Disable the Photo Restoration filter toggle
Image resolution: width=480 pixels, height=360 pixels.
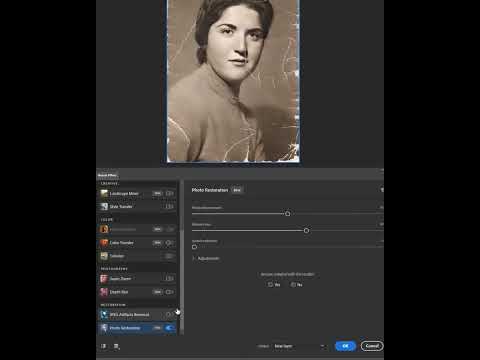(x=170, y=328)
